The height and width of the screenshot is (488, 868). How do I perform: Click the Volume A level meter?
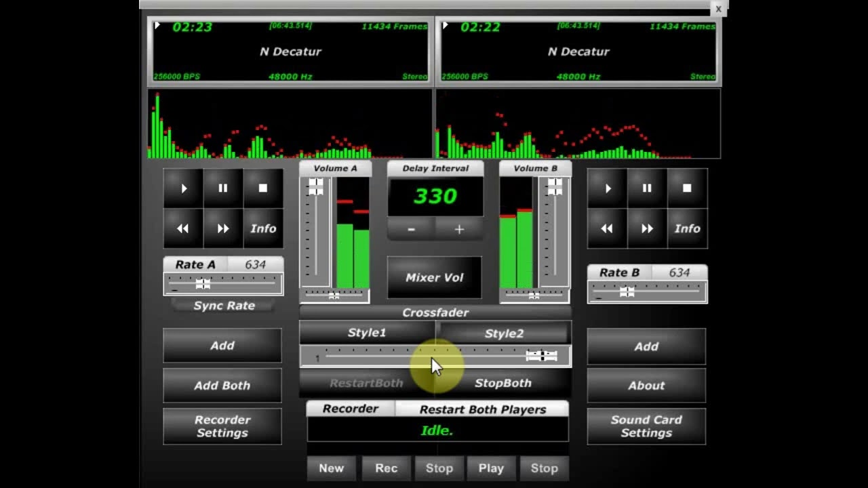tap(353, 232)
